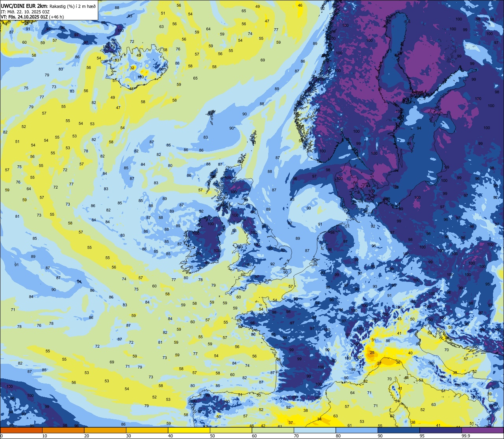Click the 10–20% orange legend swatch
Viewport: 504px width, 439px height.
click(x=63, y=430)
